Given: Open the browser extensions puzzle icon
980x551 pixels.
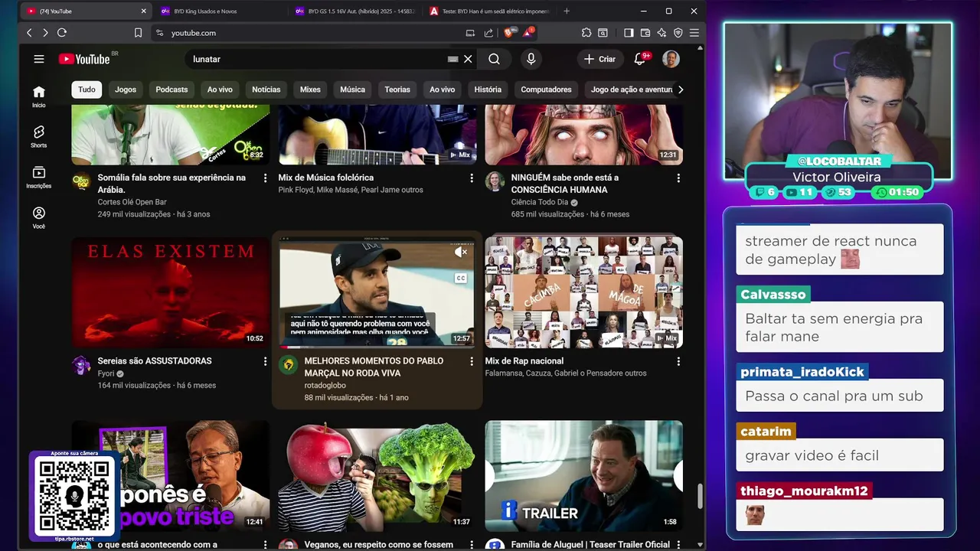Looking at the screenshot, I should pos(586,33).
